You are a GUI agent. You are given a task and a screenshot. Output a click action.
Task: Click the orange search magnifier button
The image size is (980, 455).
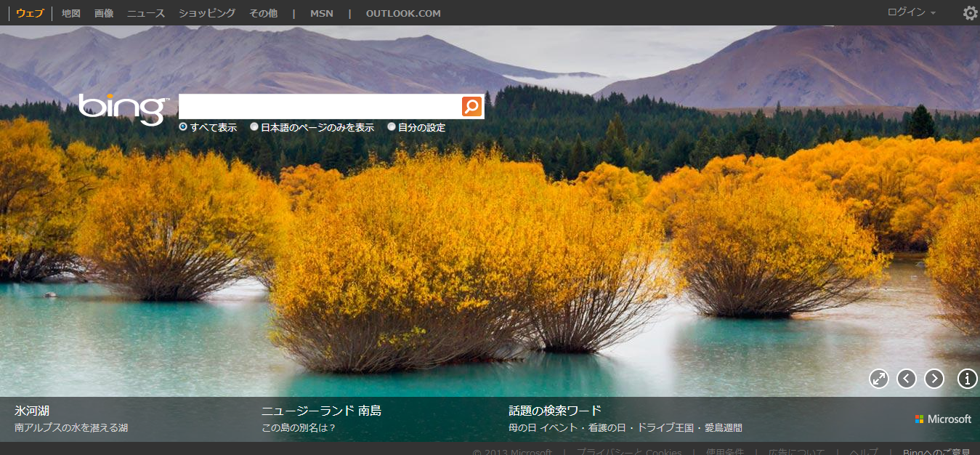pyautogui.click(x=471, y=107)
